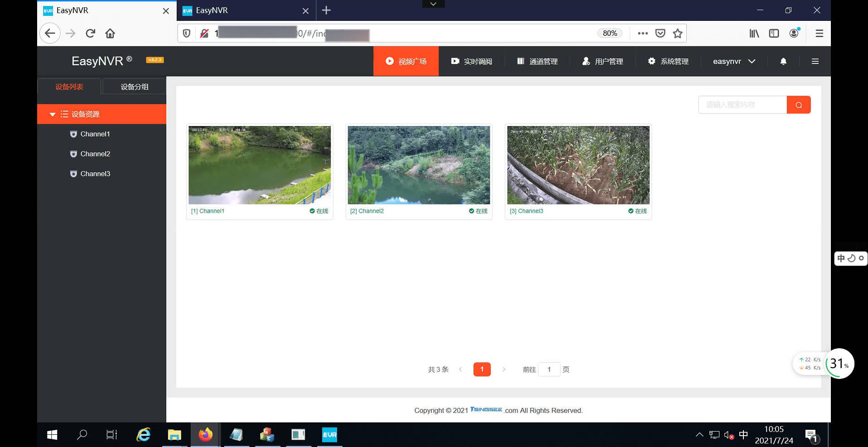Click the page 1 pagination button
The image size is (868, 447).
click(x=482, y=369)
